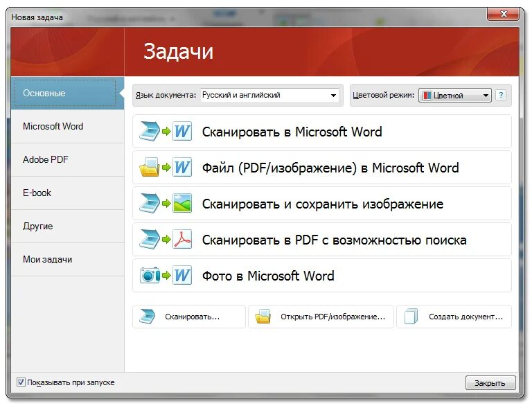Switch to Adobe PDF tasks tab
This screenshot has height=408, width=532.
click(x=67, y=160)
